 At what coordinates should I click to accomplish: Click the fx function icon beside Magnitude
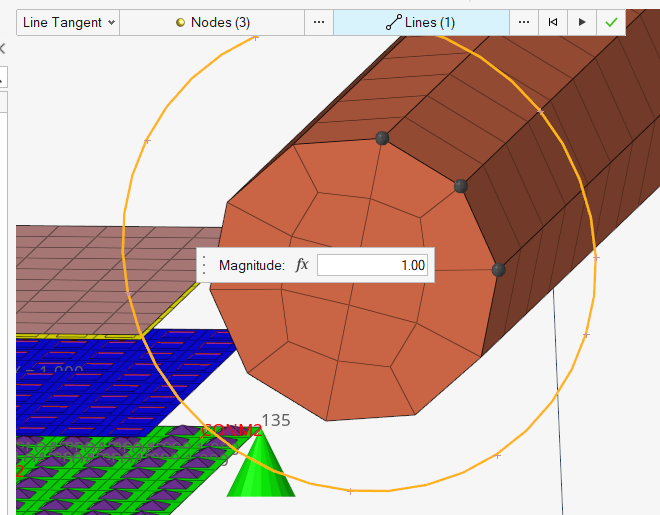(x=302, y=265)
